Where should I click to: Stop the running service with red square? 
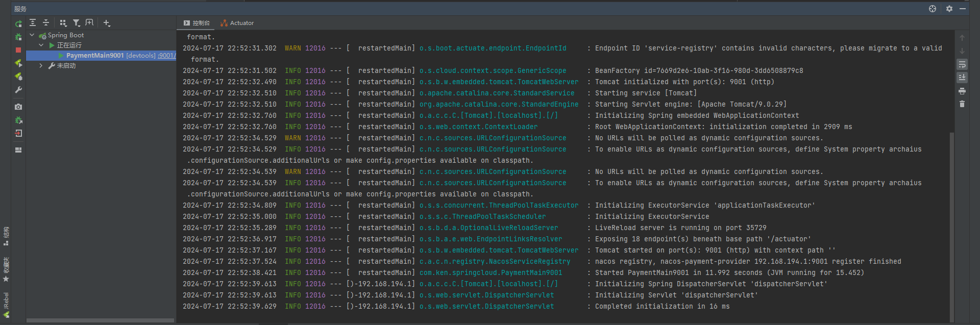point(18,50)
